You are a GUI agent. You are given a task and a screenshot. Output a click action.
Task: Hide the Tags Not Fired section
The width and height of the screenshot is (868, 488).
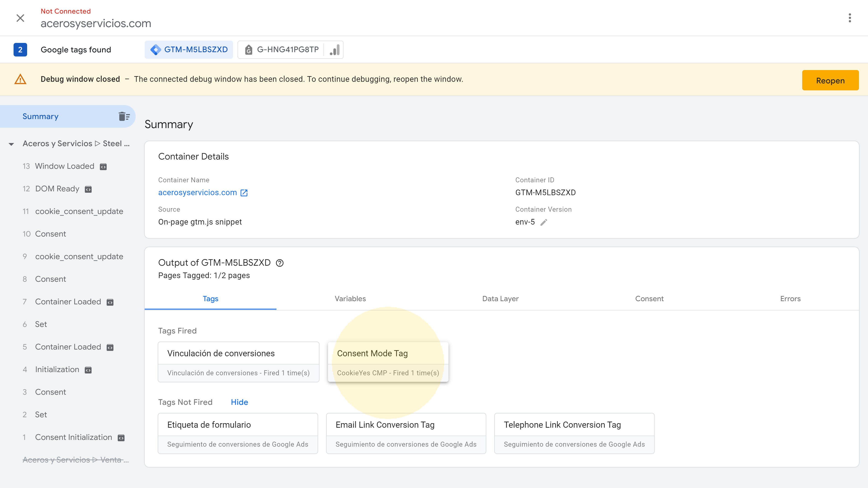[239, 402]
